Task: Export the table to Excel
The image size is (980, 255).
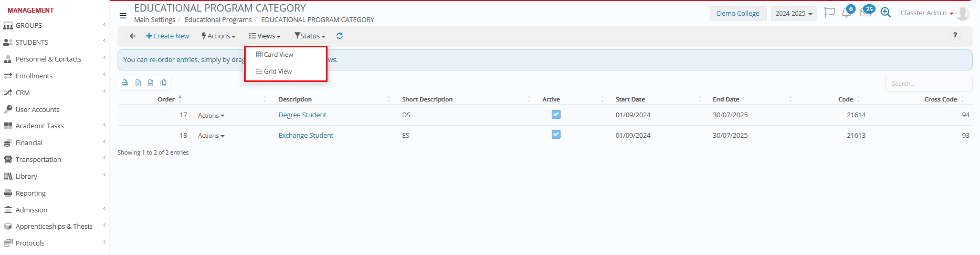Action: click(138, 83)
